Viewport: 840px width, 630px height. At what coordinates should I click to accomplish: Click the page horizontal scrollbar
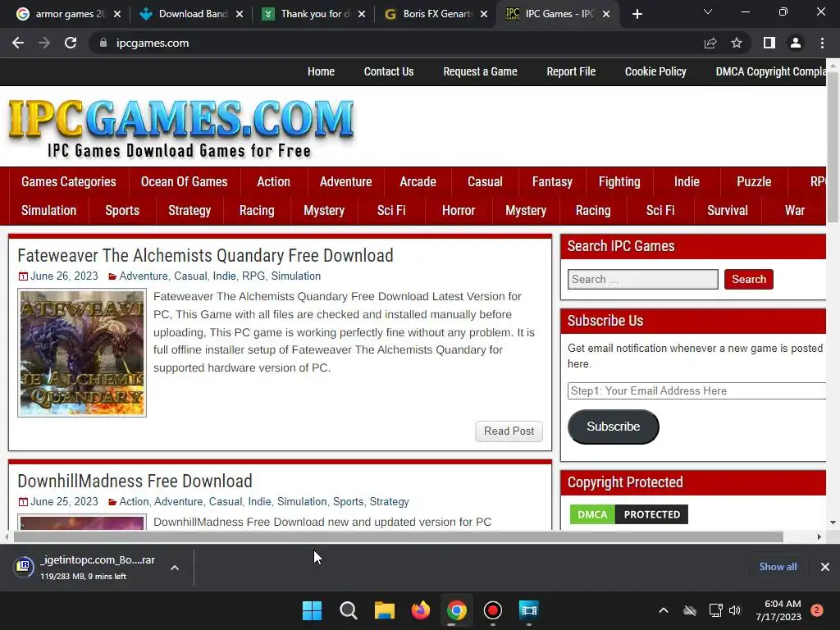[399, 536]
